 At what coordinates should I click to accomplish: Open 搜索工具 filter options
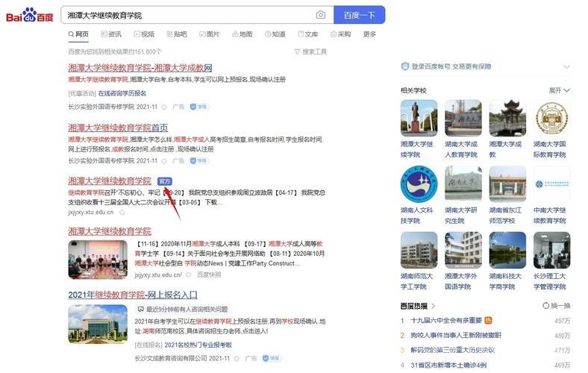pos(310,51)
